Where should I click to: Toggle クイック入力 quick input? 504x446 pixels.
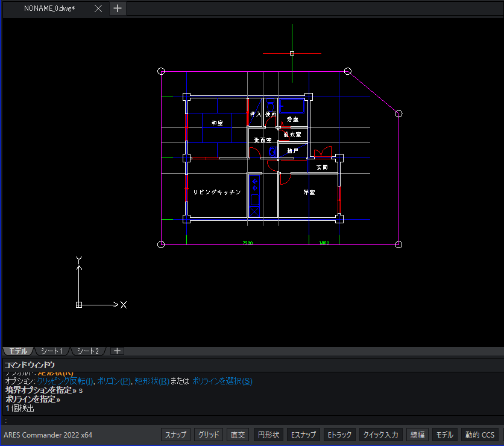click(x=380, y=435)
